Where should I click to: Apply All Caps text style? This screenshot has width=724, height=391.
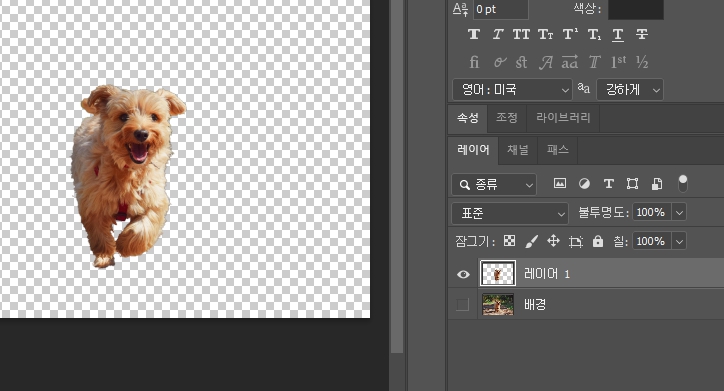[521, 34]
